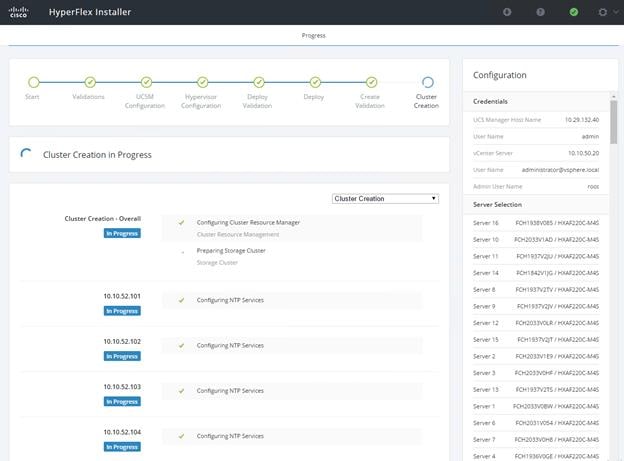This screenshot has height=461, width=624.
Task: Click the green status check icon
Action: 573,12
